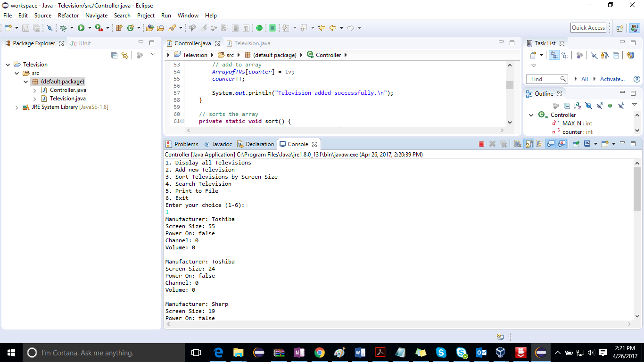This screenshot has width=644, height=362.
Task: Click New Java Class icon in toolbar
Action: coord(130,28)
